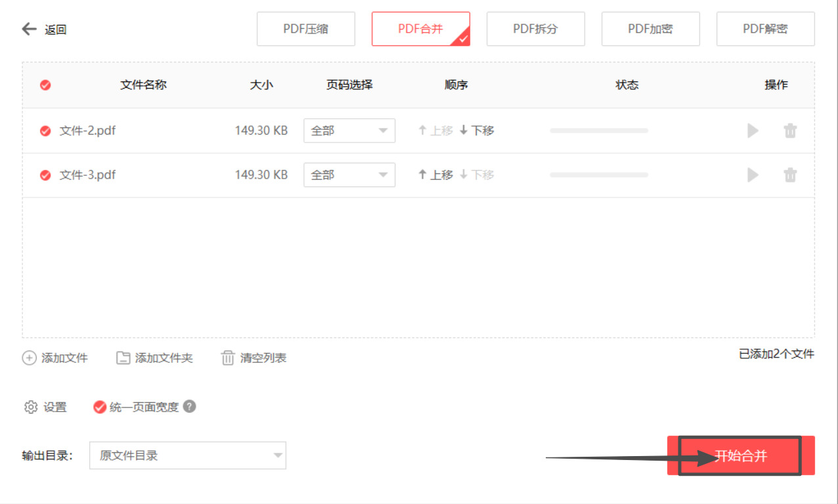Delete 文件-2.pdf using its trash icon

(x=790, y=131)
